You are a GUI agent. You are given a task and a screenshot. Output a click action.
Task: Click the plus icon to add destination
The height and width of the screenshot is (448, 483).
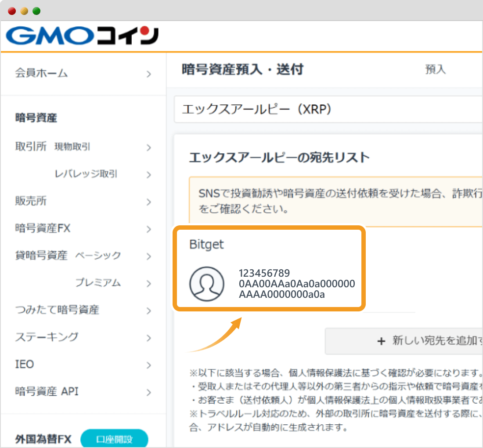click(x=381, y=341)
